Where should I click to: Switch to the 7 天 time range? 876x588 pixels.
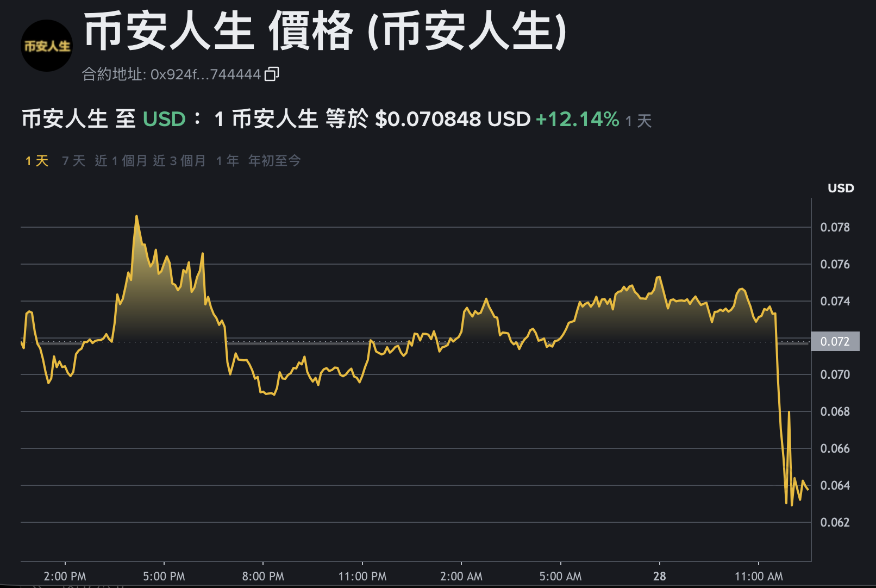pyautogui.click(x=73, y=161)
